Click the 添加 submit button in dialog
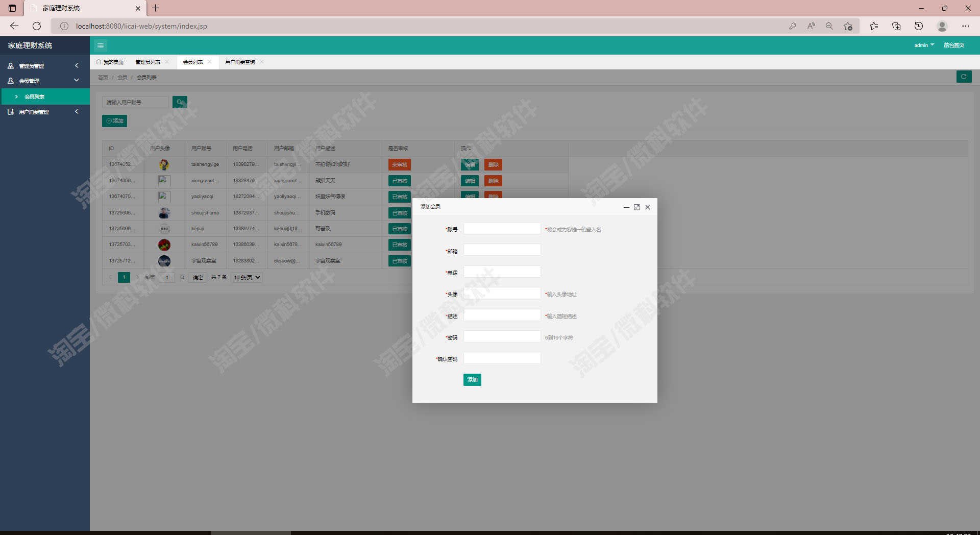The image size is (980, 535). (472, 380)
